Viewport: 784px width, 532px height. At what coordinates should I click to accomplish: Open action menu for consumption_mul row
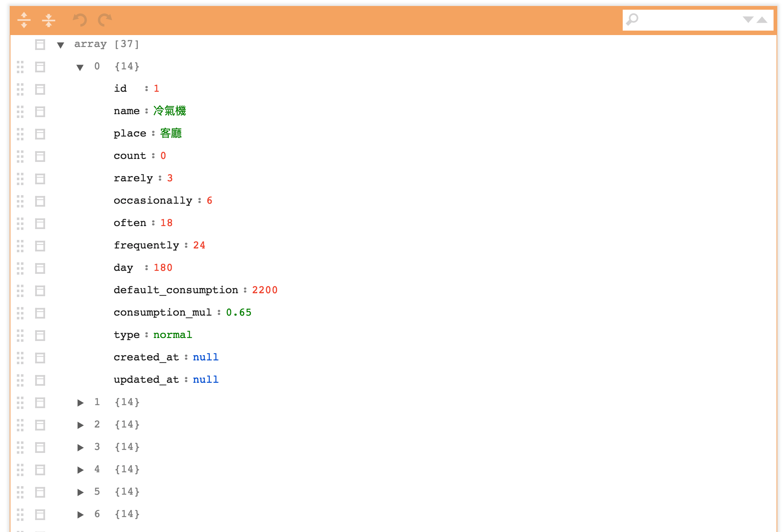[x=40, y=313]
